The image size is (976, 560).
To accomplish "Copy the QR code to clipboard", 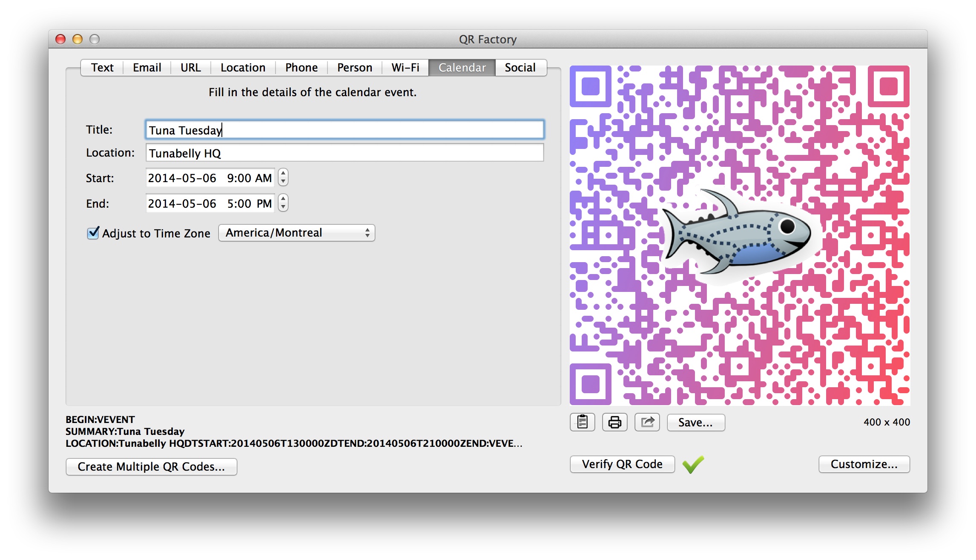I will [582, 422].
